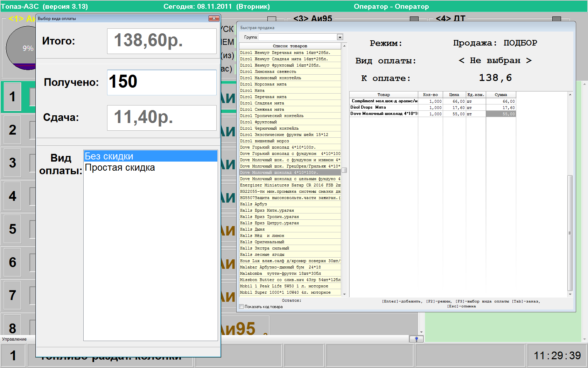The height and width of the screenshot is (368, 588).
Task: Click the highlighted 55,00 sum cell
Action: pos(501,114)
